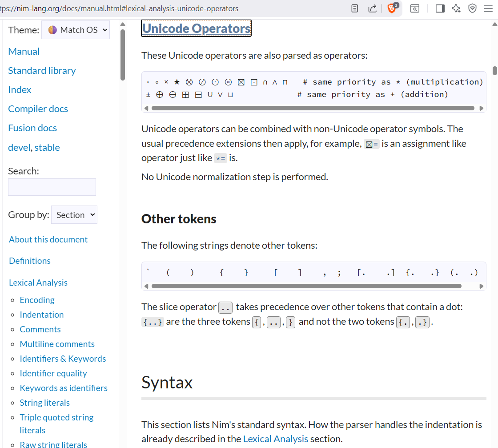Click the Unicode operators code block horizontal scrollbar
498x448 pixels.
tap(313, 109)
